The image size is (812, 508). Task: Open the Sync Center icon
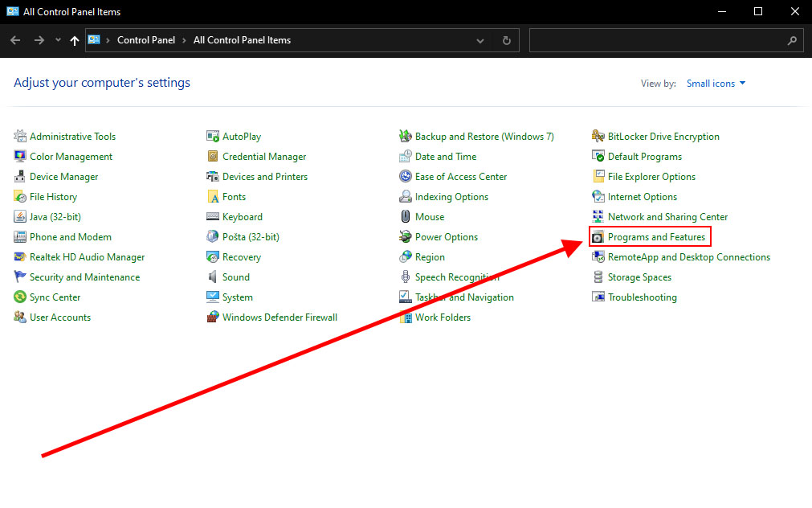pyautogui.click(x=20, y=297)
